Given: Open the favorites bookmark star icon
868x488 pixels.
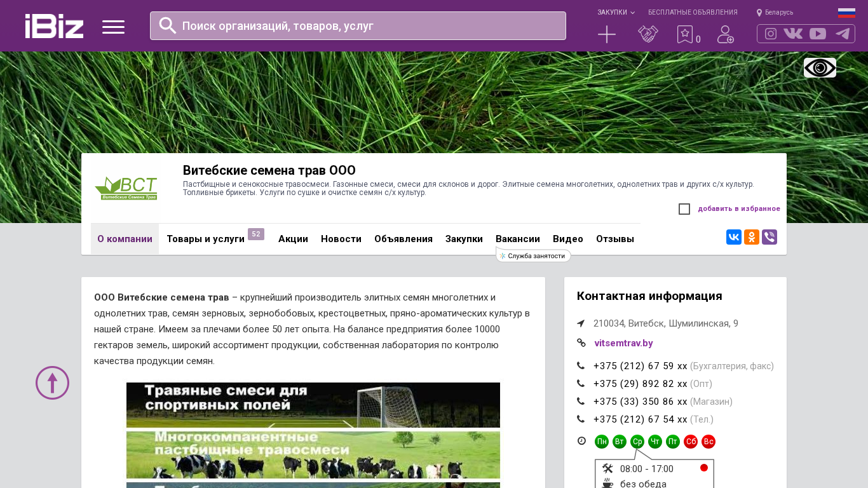Looking at the screenshot, I should [685, 34].
